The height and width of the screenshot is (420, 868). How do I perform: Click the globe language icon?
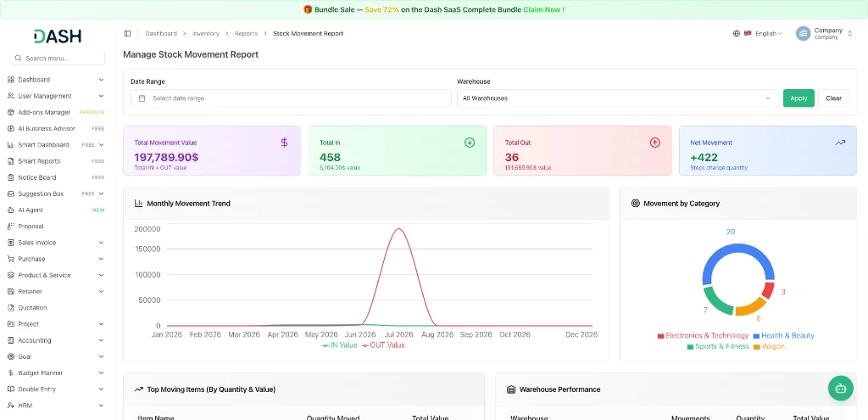coord(737,34)
